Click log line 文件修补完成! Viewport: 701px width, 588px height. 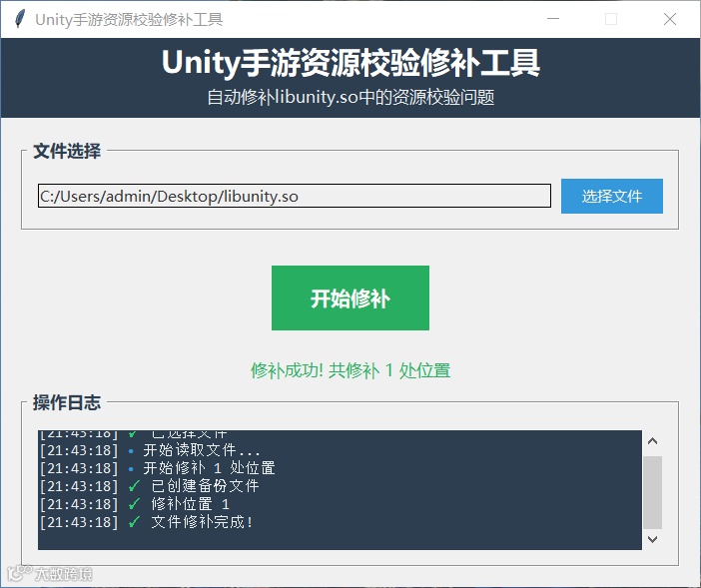(x=146, y=522)
